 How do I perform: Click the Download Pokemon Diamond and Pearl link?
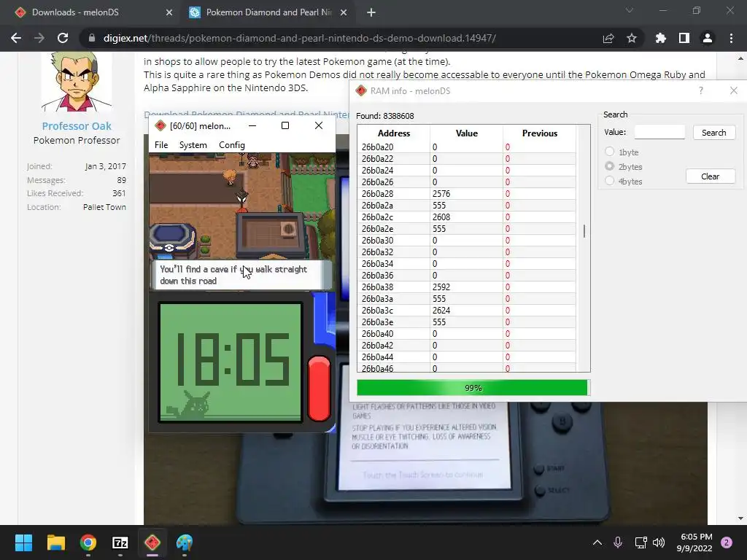point(247,114)
